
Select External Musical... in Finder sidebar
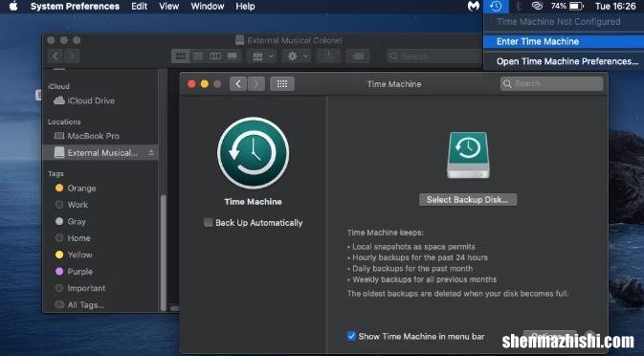[100, 153]
